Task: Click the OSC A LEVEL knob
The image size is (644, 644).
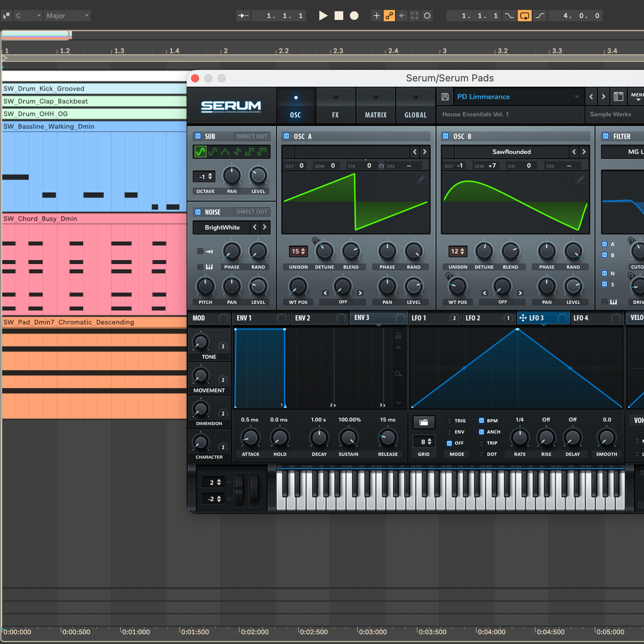Action: coord(414,287)
